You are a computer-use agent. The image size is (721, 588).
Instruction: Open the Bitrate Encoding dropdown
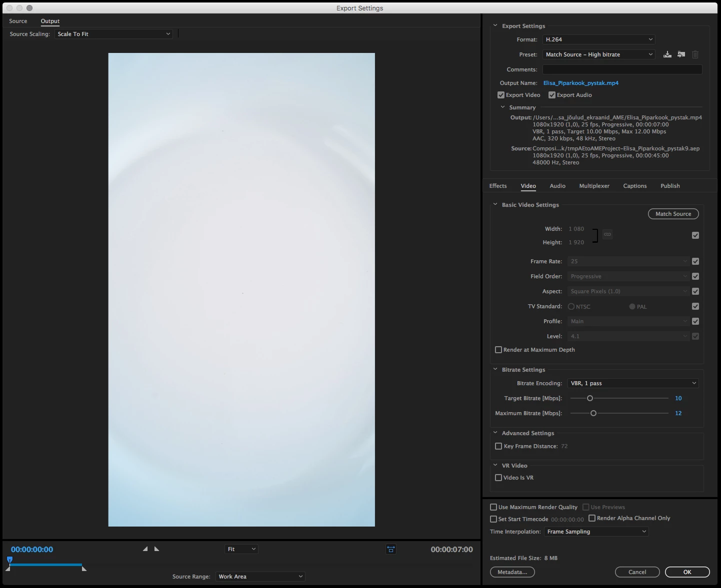tap(633, 383)
